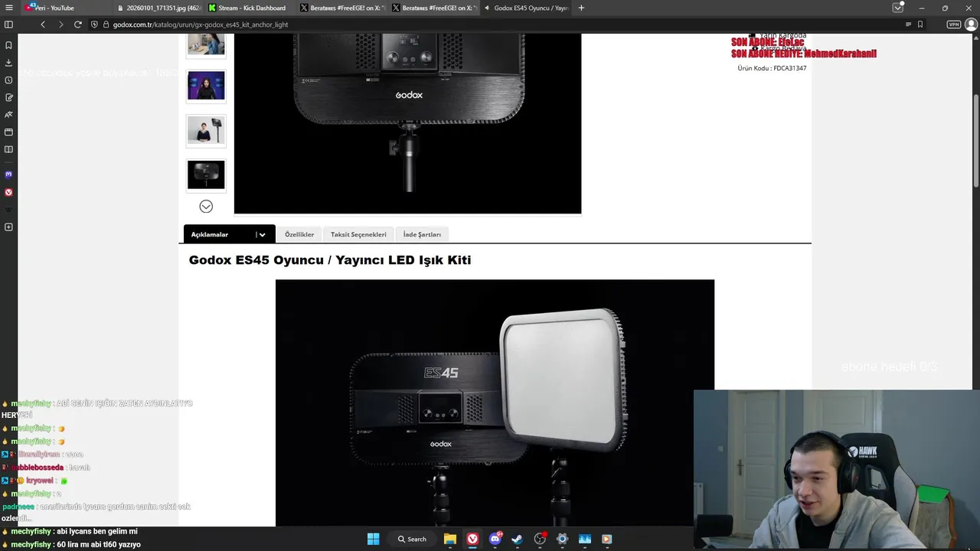Click the ES45 description banner image
This screenshot has width=980, height=551.
coord(495,403)
